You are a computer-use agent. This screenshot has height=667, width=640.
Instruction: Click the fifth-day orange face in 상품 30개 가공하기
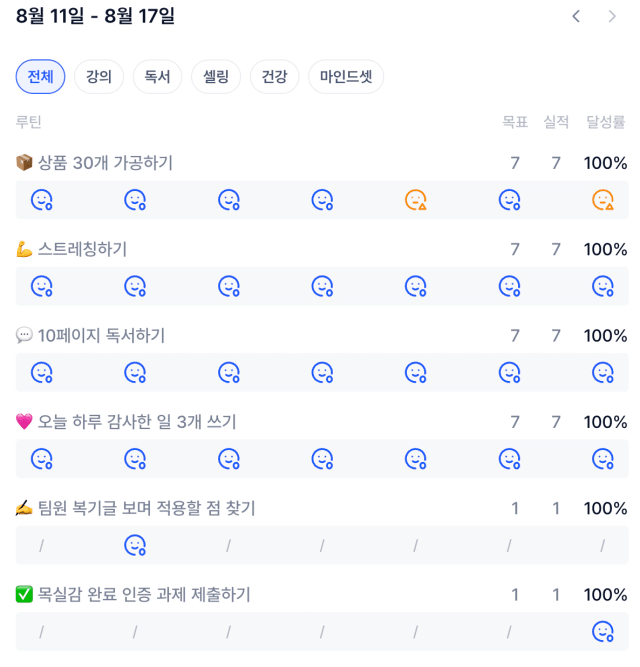tap(415, 200)
